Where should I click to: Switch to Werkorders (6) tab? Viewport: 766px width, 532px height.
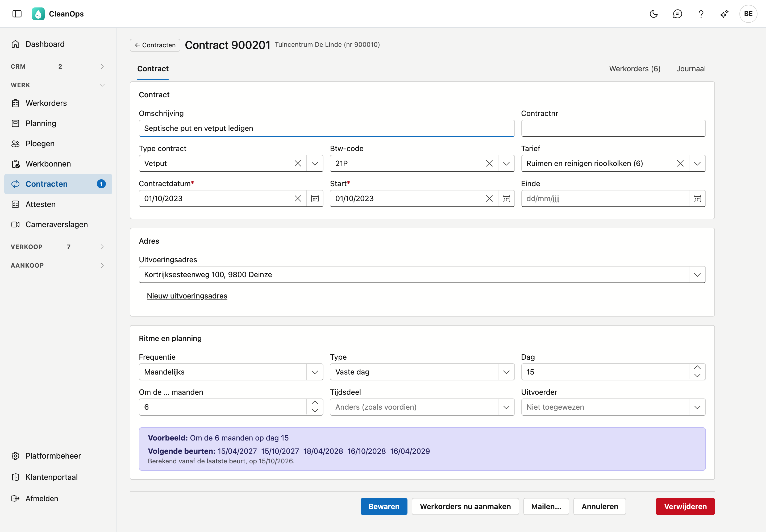coord(635,69)
